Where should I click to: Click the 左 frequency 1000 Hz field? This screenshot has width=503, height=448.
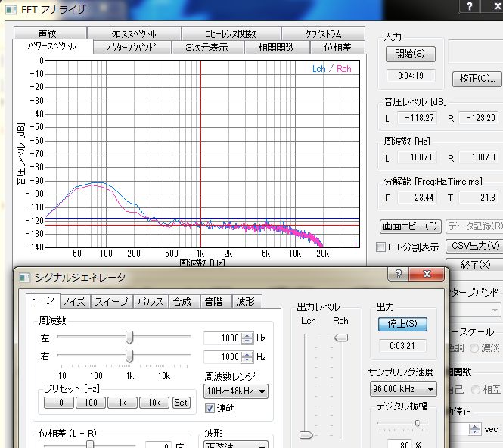(222, 338)
